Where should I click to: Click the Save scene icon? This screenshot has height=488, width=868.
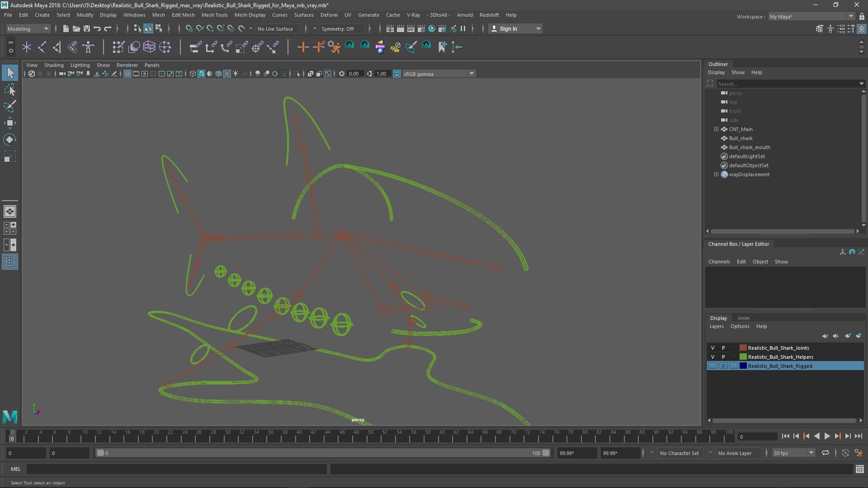(86, 28)
